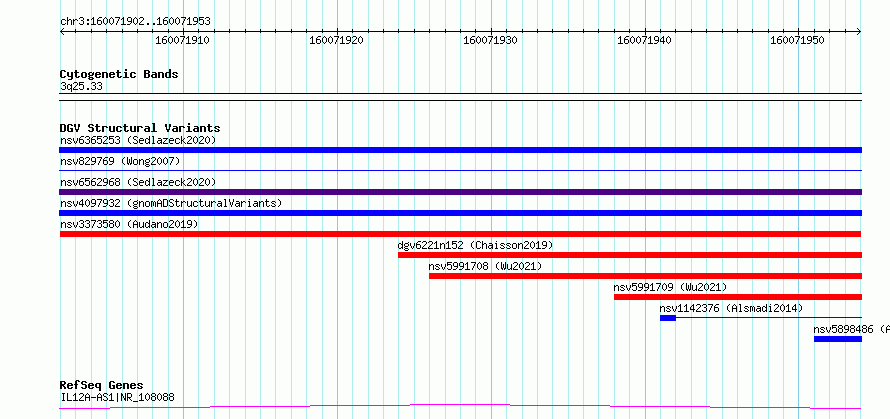This screenshot has height=419, width=890.
Task: Select the purple nsv6562968 variant bar
Action: (x=460, y=192)
